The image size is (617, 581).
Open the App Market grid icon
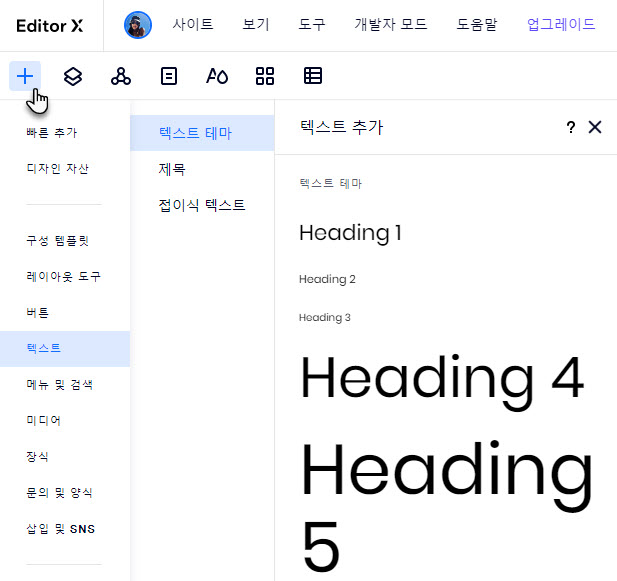265,76
